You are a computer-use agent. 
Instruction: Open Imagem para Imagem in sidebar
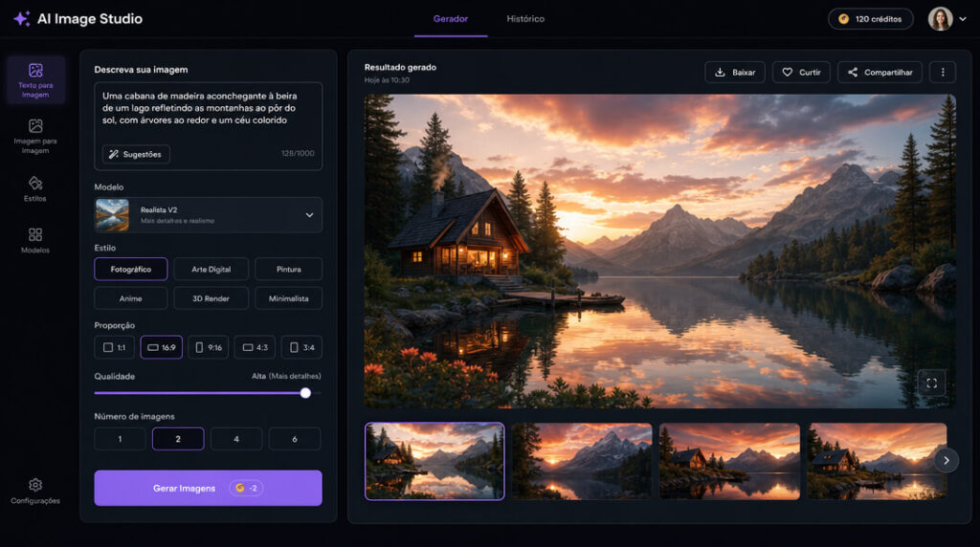35,136
